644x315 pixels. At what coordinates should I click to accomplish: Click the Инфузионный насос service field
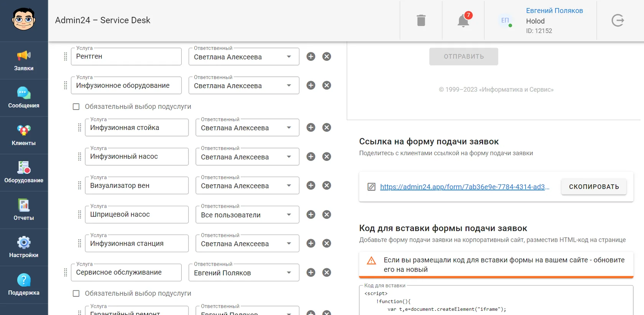coord(137,156)
